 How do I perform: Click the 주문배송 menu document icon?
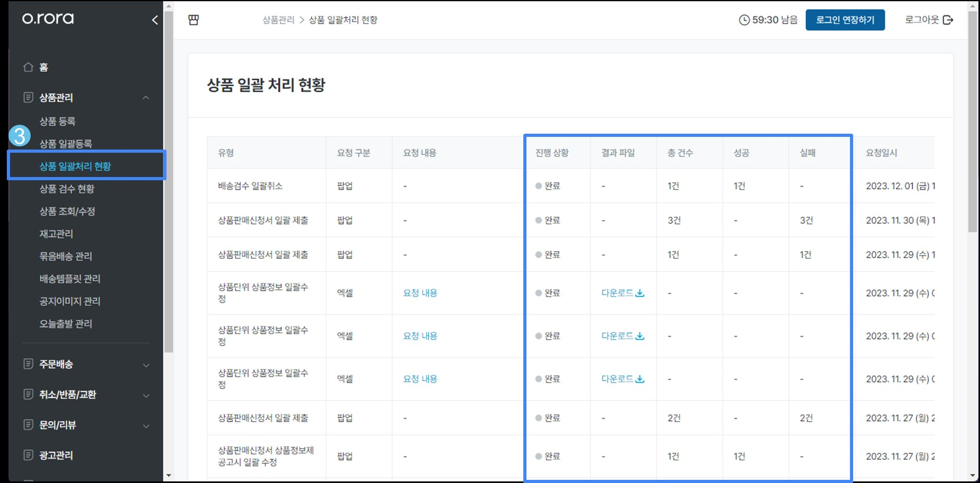point(29,364)
